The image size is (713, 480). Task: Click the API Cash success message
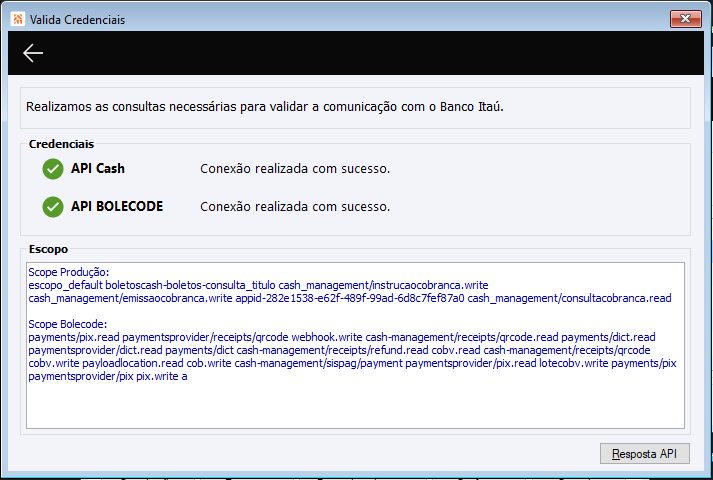click(295, 169)
